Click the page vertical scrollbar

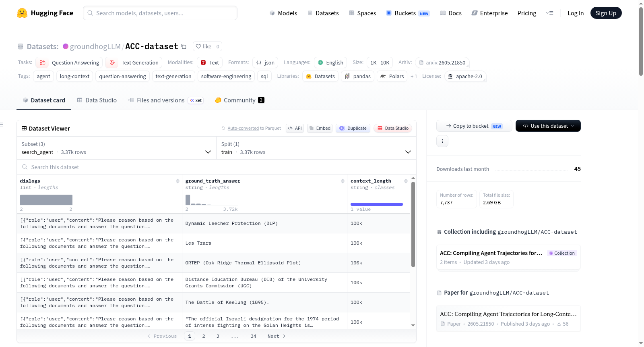click(641, 41)
